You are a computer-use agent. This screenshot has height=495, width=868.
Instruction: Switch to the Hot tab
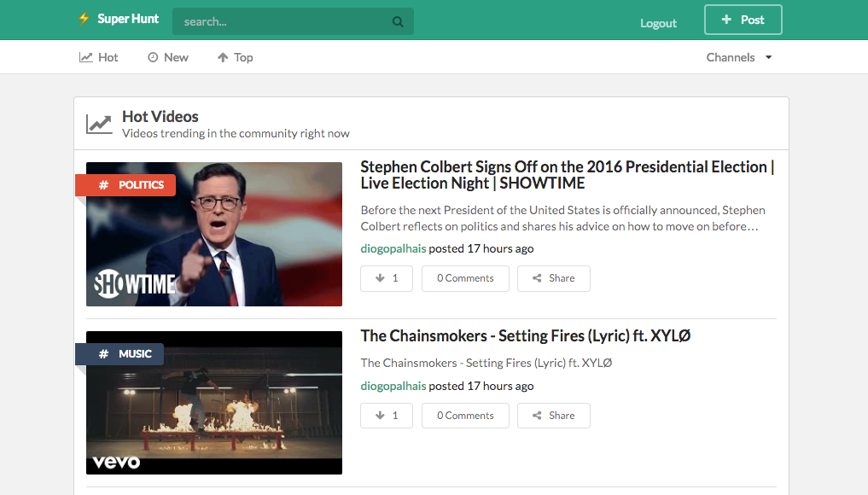98,57
